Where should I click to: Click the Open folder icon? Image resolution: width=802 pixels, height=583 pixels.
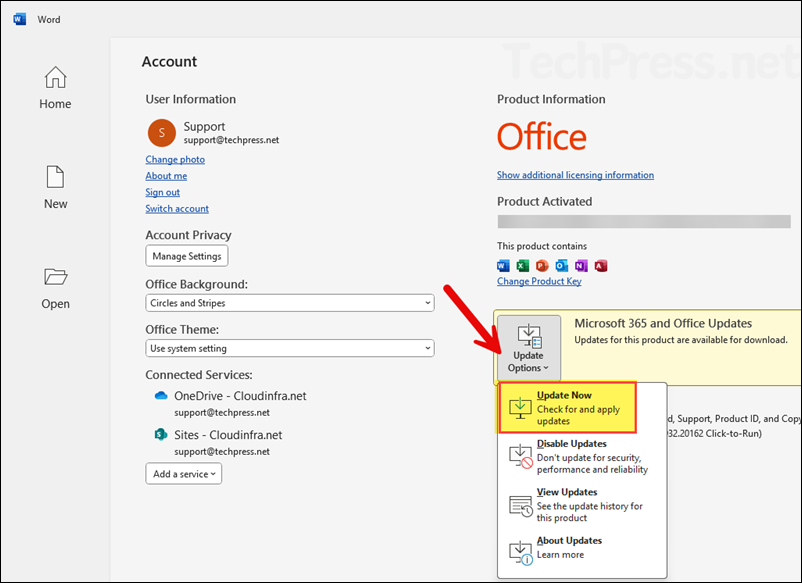(x=55, y=277)
